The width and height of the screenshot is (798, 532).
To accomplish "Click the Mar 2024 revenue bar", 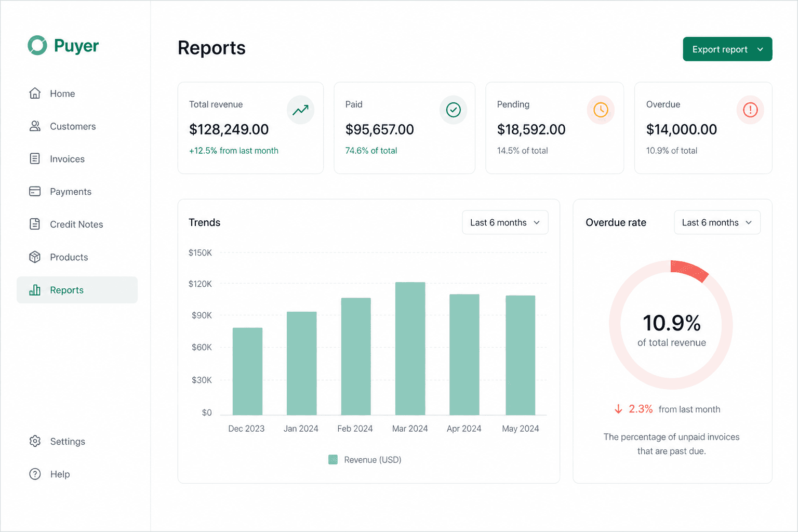I will pos(410,349).
